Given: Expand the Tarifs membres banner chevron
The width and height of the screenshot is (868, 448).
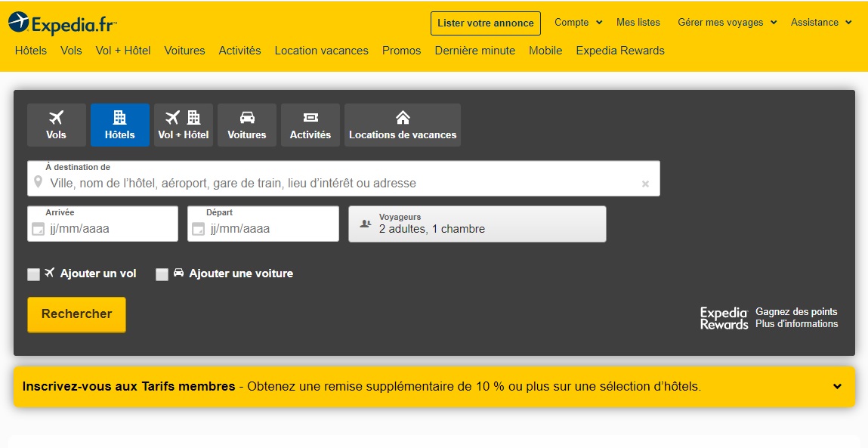Looking at the screenshot, I should (x=838, y=387).
